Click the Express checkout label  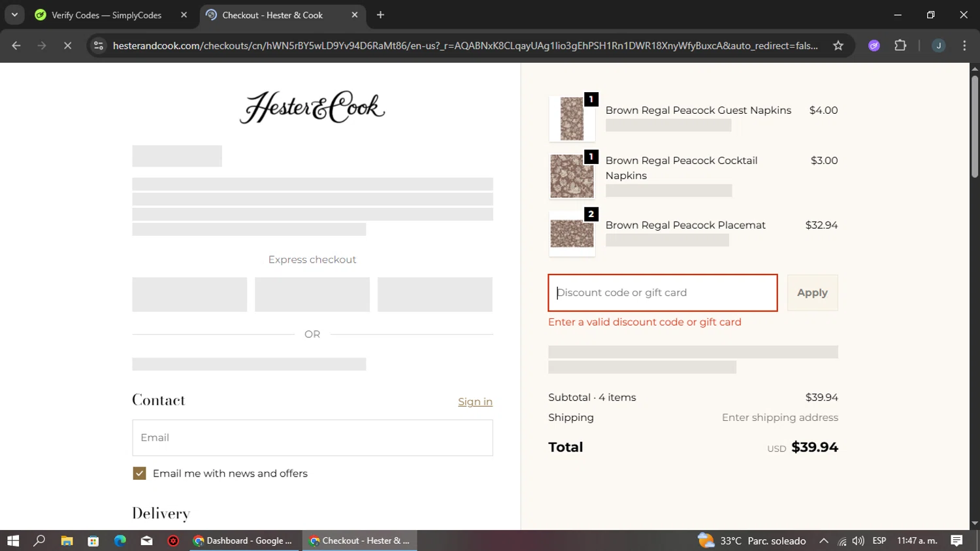(x=312, y=259)
